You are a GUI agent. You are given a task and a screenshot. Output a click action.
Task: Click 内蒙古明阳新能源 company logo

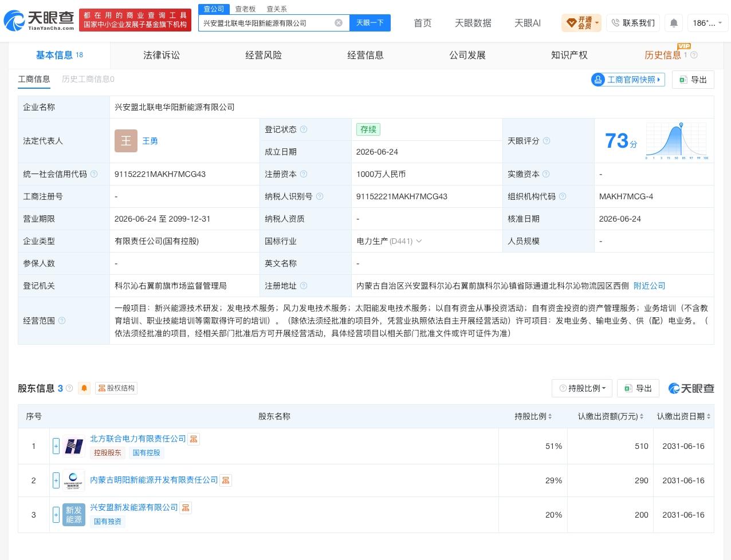coord(74,480)
